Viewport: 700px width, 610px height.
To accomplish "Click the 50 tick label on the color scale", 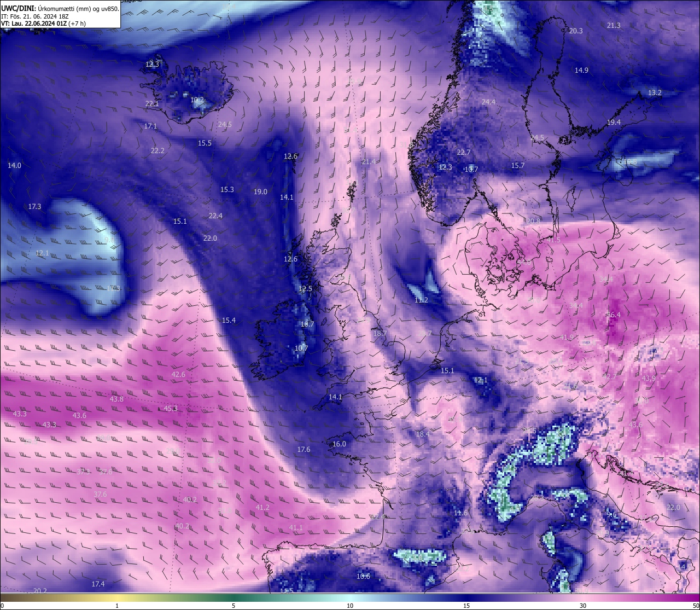I will pos(696,606).
